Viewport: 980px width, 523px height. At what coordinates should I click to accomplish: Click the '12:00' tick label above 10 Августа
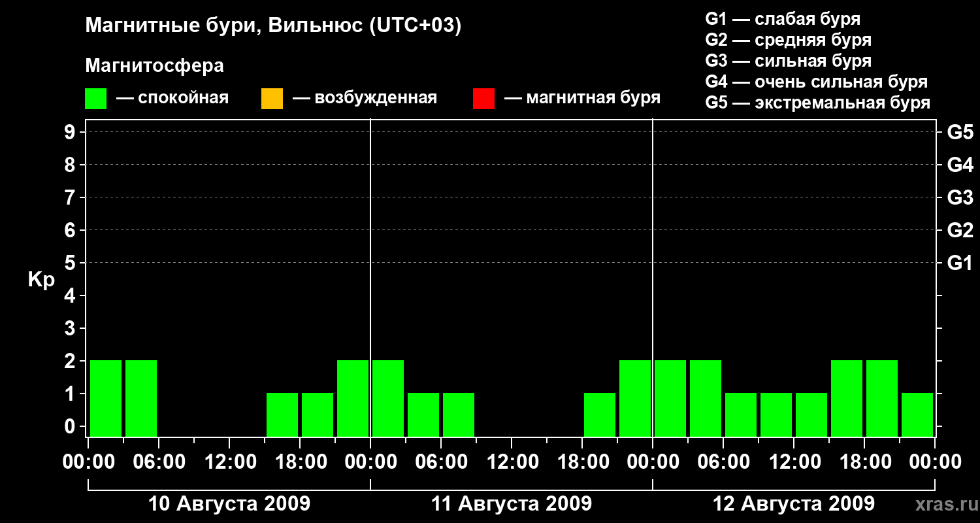(229, 462)
